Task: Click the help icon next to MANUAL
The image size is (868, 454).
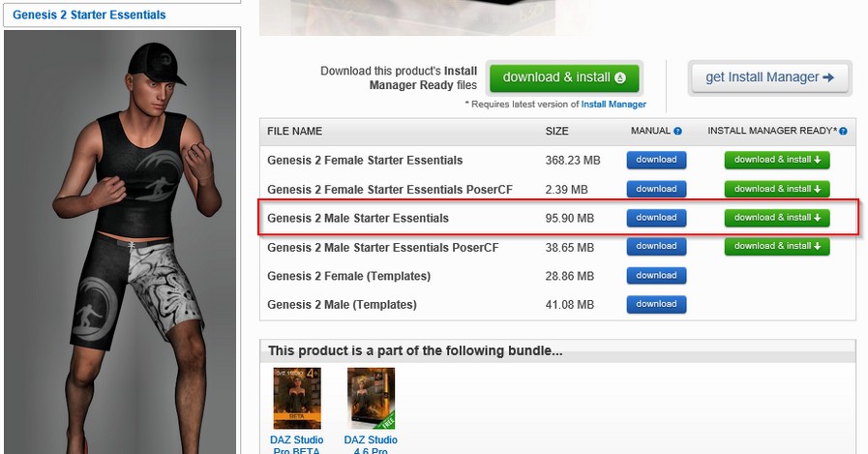Action: click(677, 132)
